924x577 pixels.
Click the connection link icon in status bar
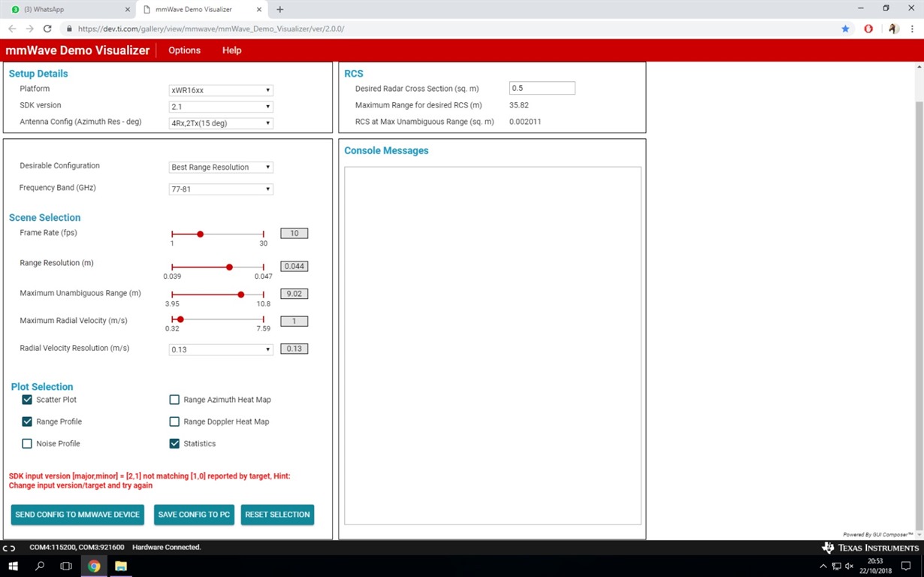click(9, 548)
